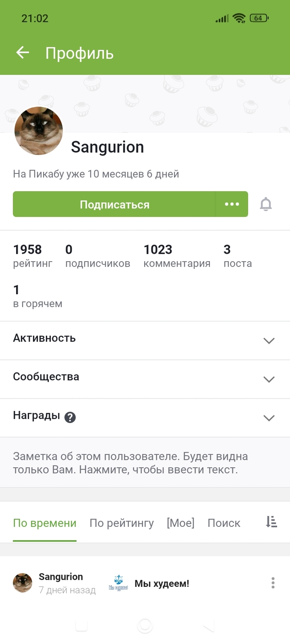Image resolution: width=290 pixels, height=644 pixels.
Task: Open the Мы худеем! community link
Action: tap(162, 584)
